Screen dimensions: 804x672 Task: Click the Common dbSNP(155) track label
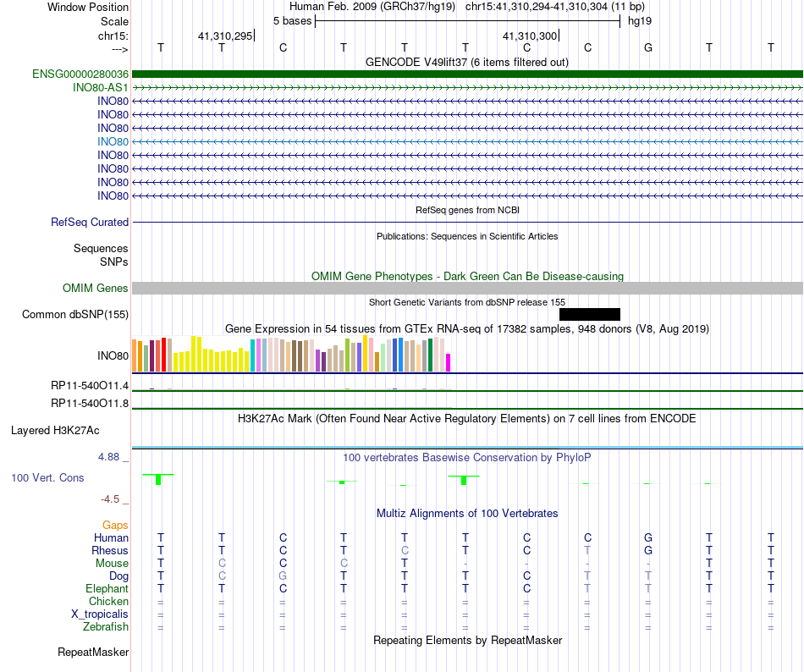pyautogui.click(x=75, y=314)
